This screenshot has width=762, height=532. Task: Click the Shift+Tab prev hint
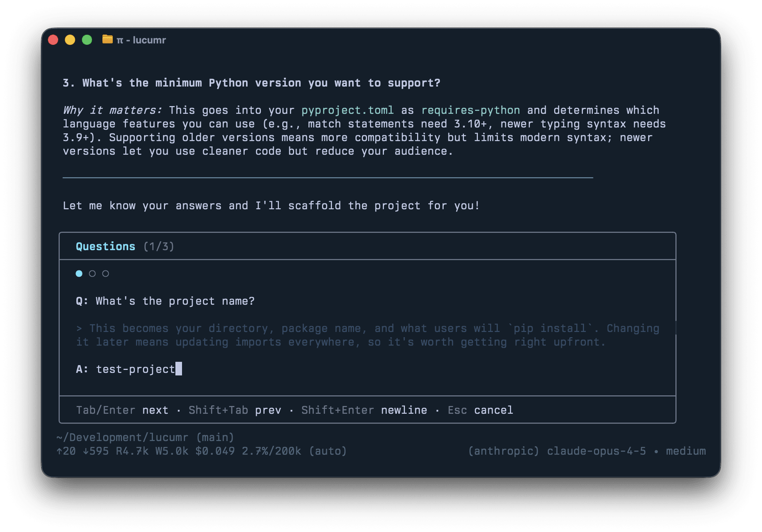(235, 410)
